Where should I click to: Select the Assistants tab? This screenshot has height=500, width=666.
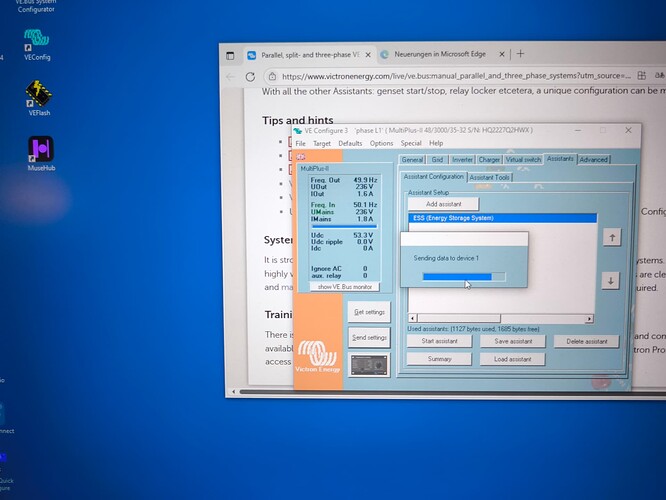click(x=560, y=159)
